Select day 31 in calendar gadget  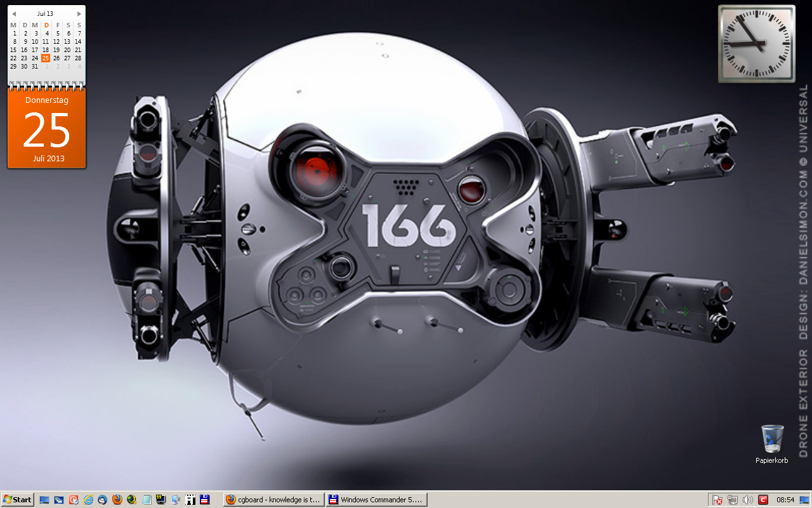click(x=35, y=66)
